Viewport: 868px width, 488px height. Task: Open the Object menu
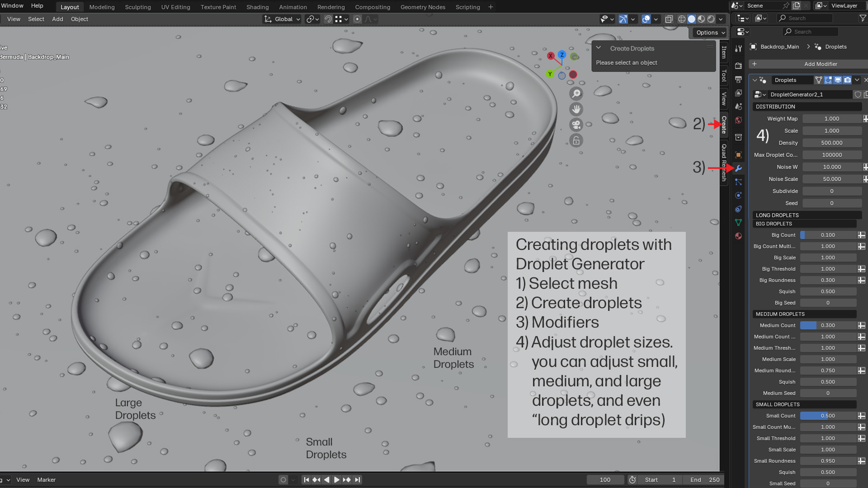click(x=79, y=19)
